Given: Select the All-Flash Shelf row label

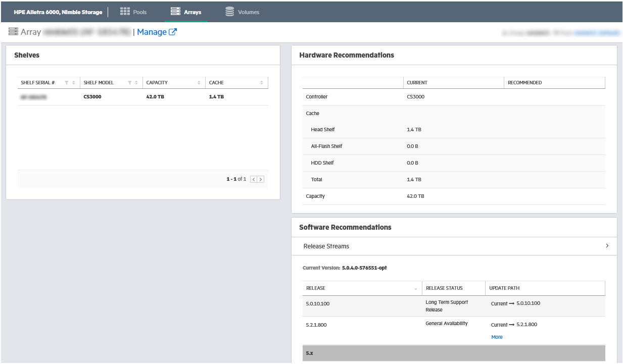Looking at the screenshot, I should pos(326,146).
